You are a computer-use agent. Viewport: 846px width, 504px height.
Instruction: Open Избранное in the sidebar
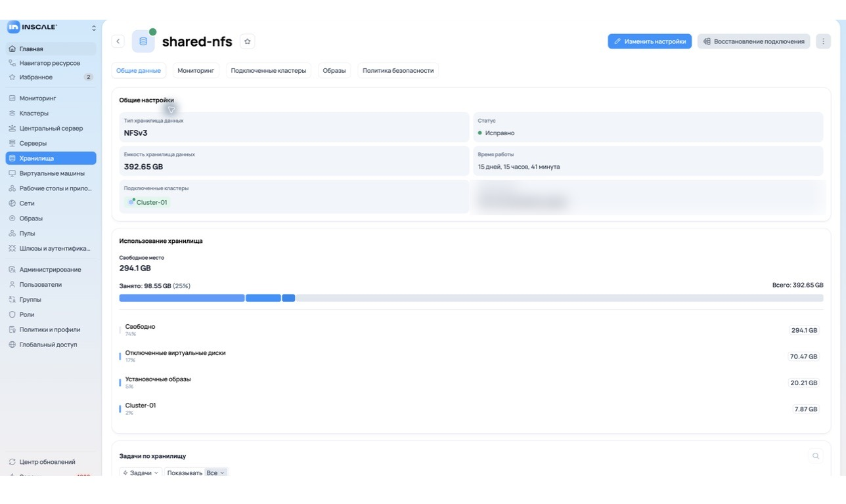pyautogui.click(x=51, y=77)
